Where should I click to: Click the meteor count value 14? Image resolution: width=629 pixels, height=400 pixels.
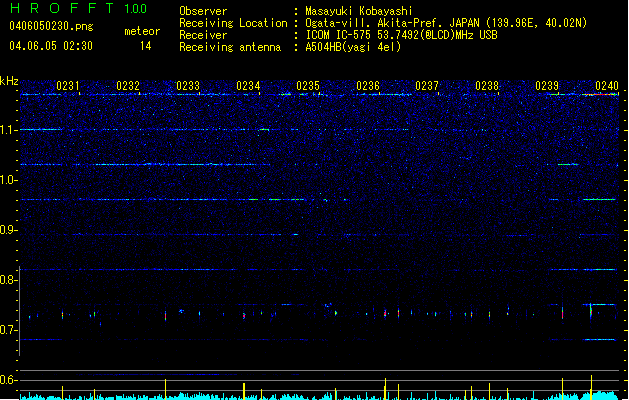coord(145,46)
